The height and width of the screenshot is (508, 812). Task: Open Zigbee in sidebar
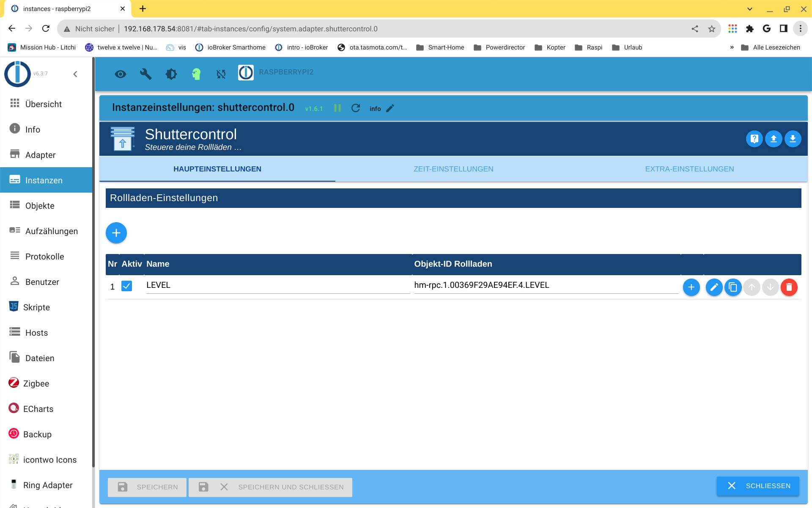46,384
